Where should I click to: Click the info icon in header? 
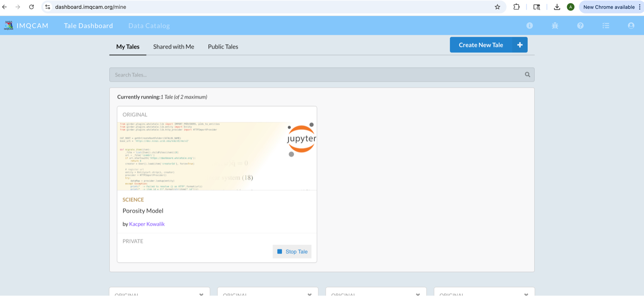tap(530, 26)
